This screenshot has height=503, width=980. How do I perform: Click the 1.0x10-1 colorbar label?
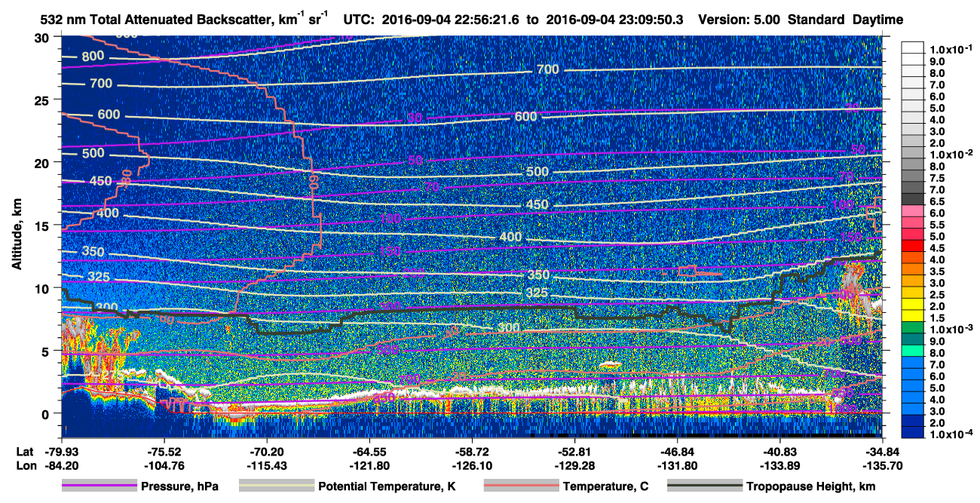coord(951,49)
